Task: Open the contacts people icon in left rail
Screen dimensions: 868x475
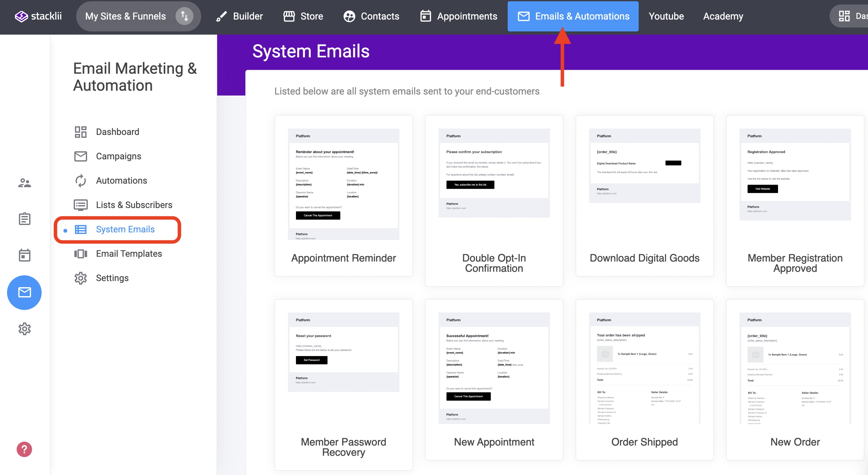Action: [24, 183]
